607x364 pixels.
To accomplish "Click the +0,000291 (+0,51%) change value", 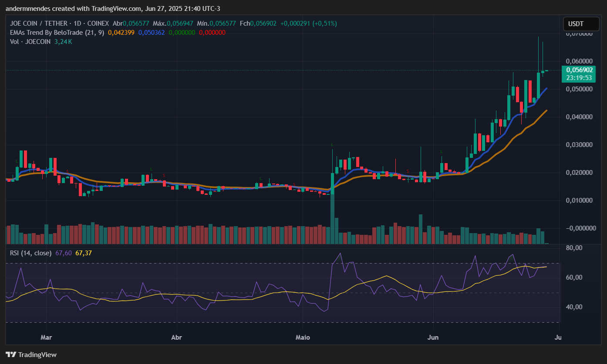I will coord(308,23).
